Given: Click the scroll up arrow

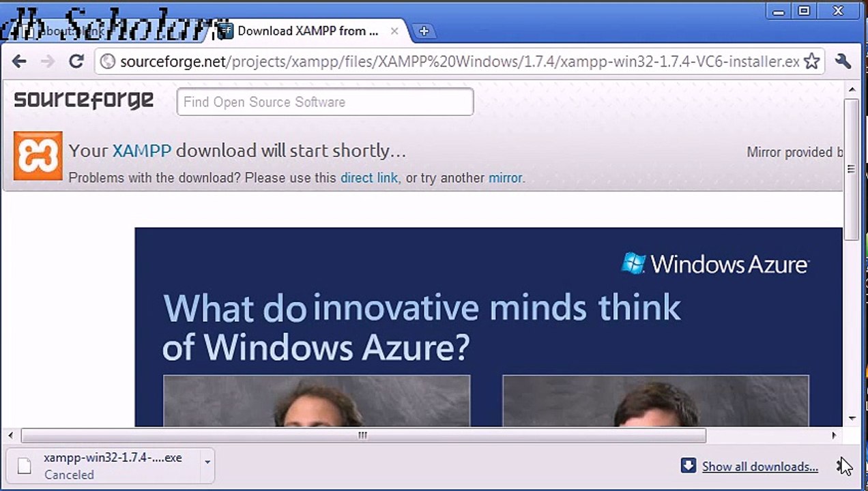Looking at the screenshot, I should coord(852,89).
